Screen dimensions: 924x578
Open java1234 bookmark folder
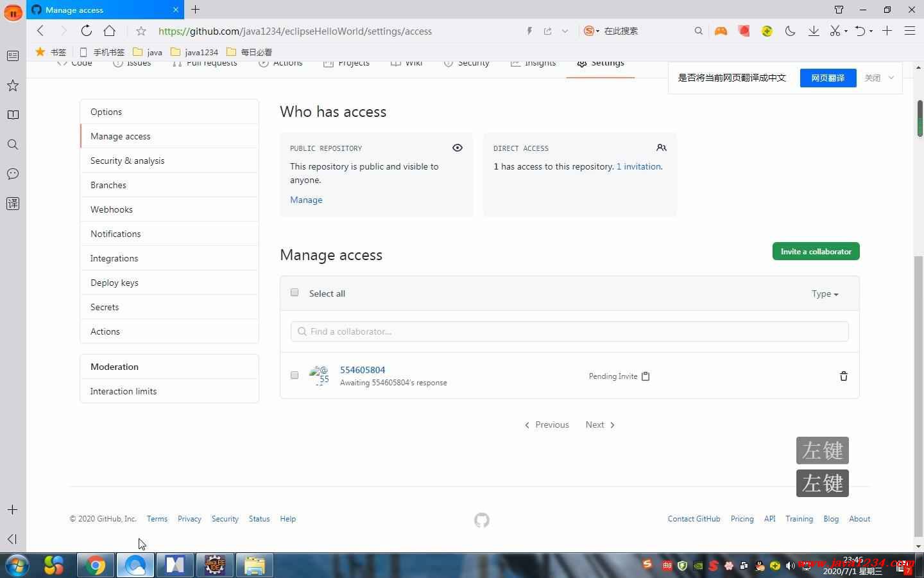(194, 52)
